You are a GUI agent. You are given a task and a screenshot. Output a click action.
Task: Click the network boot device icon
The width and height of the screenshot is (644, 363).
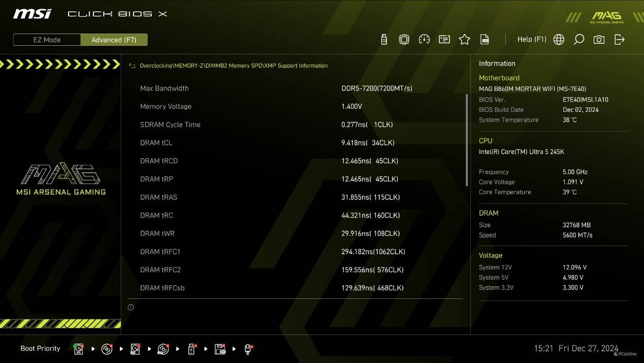coord(248,349)
